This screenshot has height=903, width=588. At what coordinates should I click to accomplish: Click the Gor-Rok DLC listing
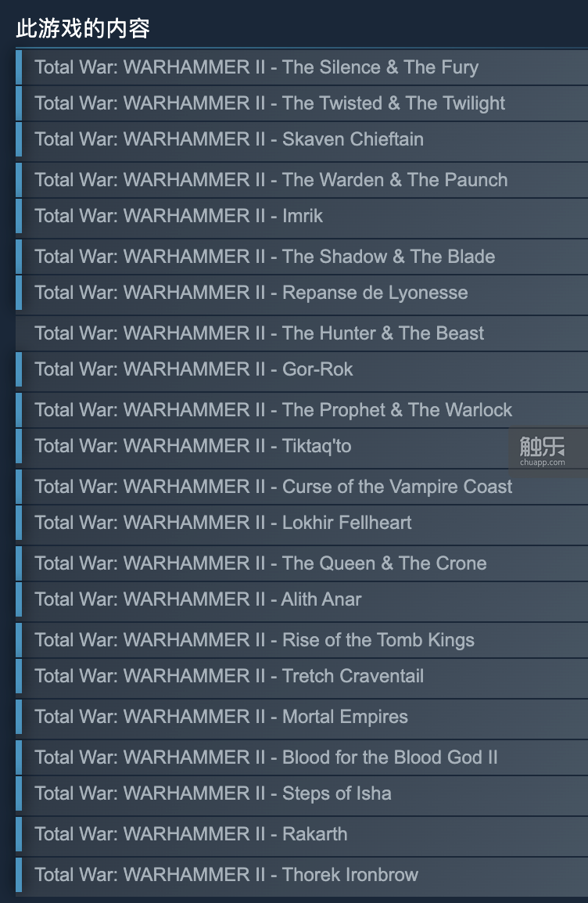click(x=302, y=369)
